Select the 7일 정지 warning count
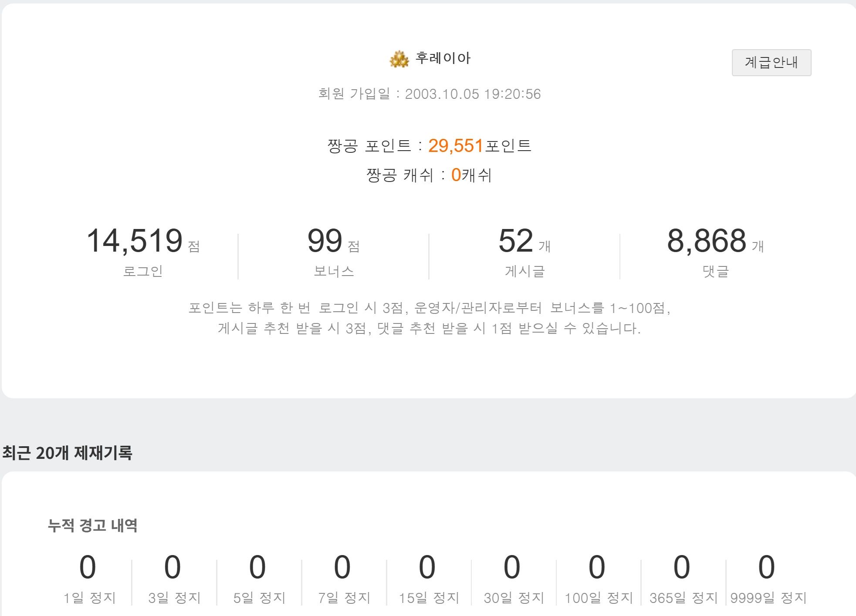The width and height of the screenshot is (856, 616). click(342, 567)
